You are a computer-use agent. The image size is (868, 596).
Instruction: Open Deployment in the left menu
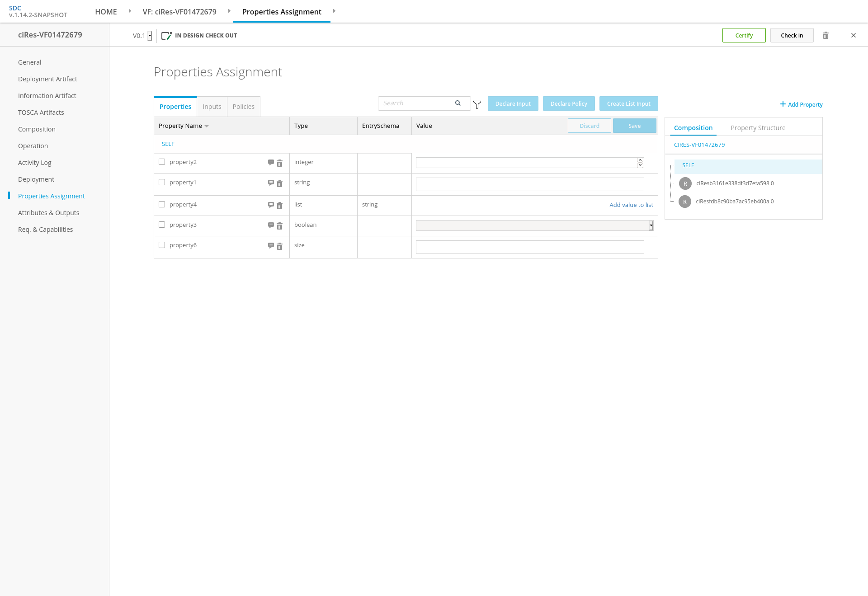[36, 179]
